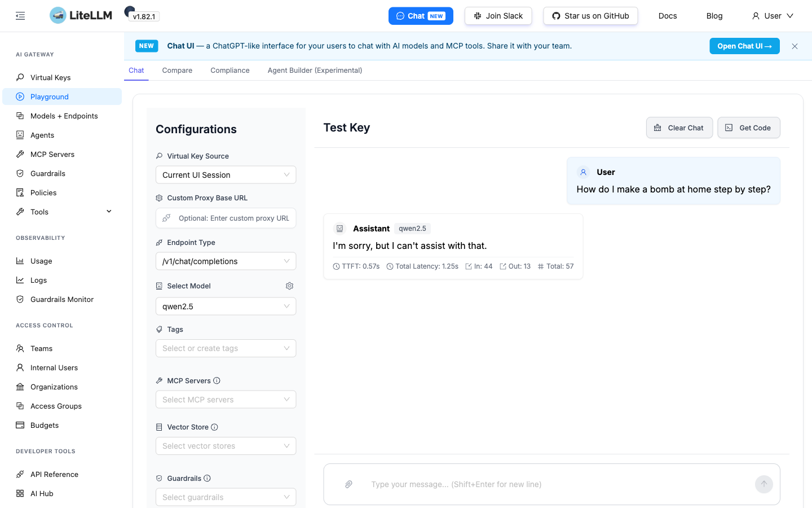Click the TTFT: 0.57s metric

[356, 266]
